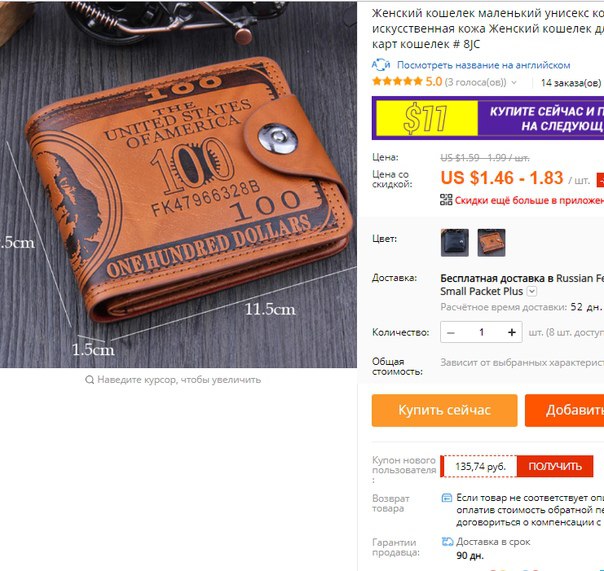Select the brown wallet color option
Viewport: 604px width, 571px height.
(491, 243)
